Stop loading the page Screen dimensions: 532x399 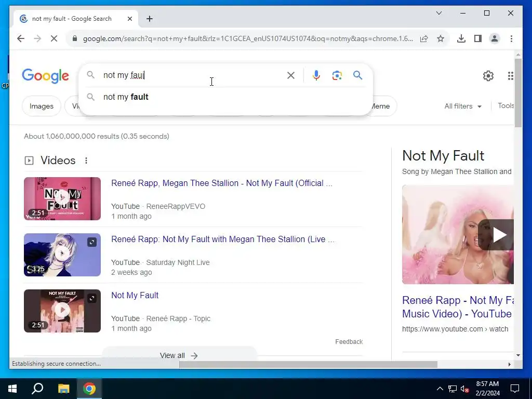[54, 38]
